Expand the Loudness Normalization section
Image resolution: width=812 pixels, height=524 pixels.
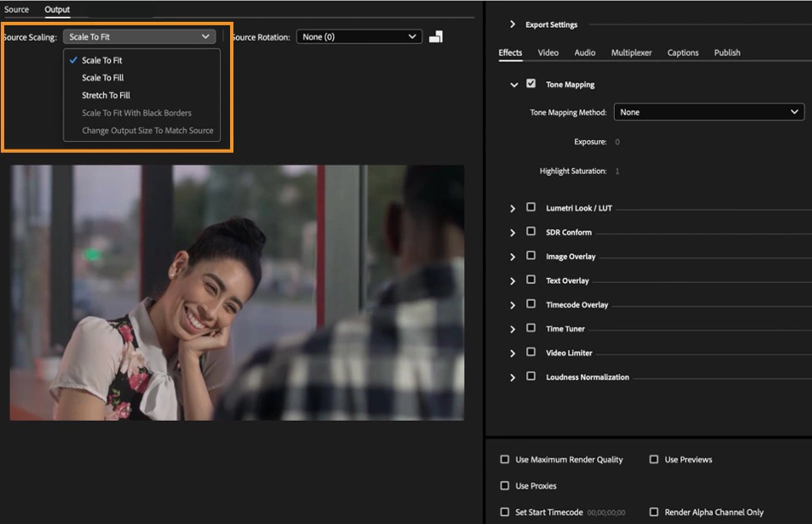(513, 377)
